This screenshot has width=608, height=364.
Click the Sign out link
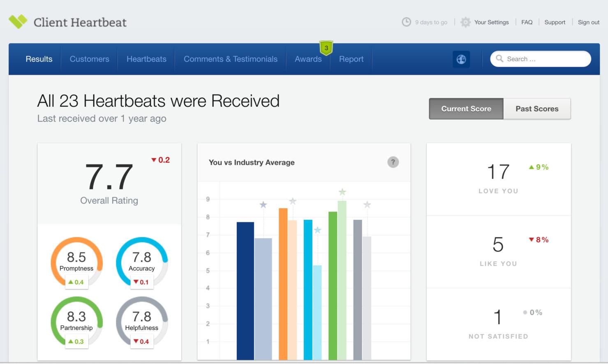[588, 22]
